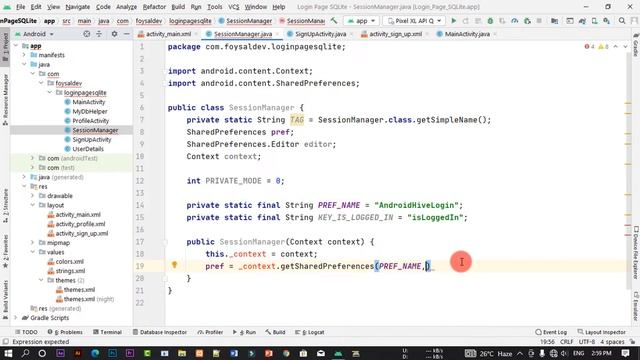The height and width of the screenshot is (360, 640).
Task: Go to next highlighted error arrow
Action: click(625, 47)
